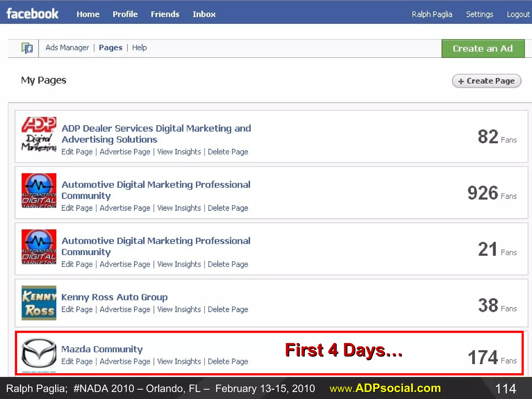
Task: Delete Page for the 926-fan Automotive community
Action: tap(228, 208)
